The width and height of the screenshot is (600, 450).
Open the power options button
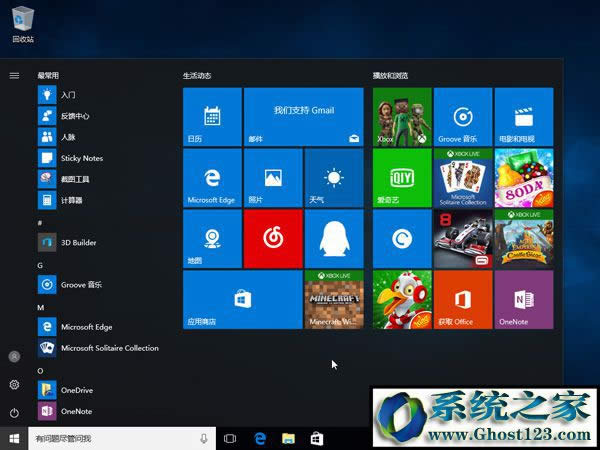click(x=14, y=412)
